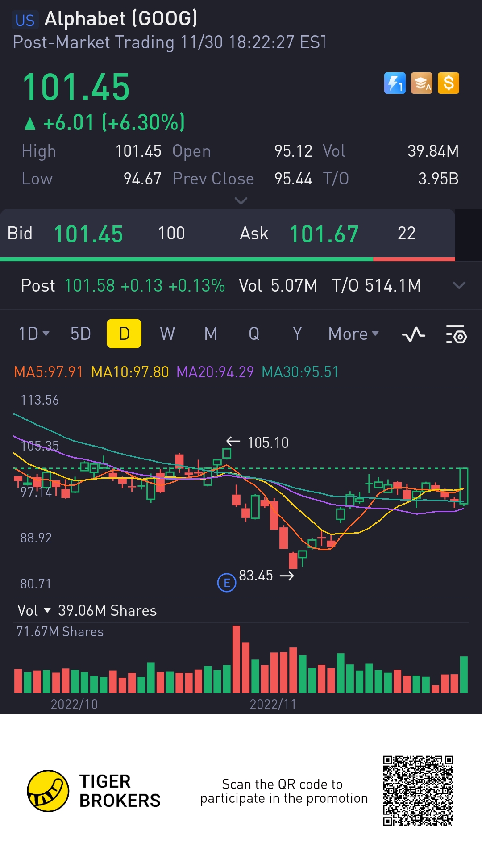Tap the Prev Close 95.44 value
The image size is (482, 868).
pyautogui.click(x=293, y=179)
